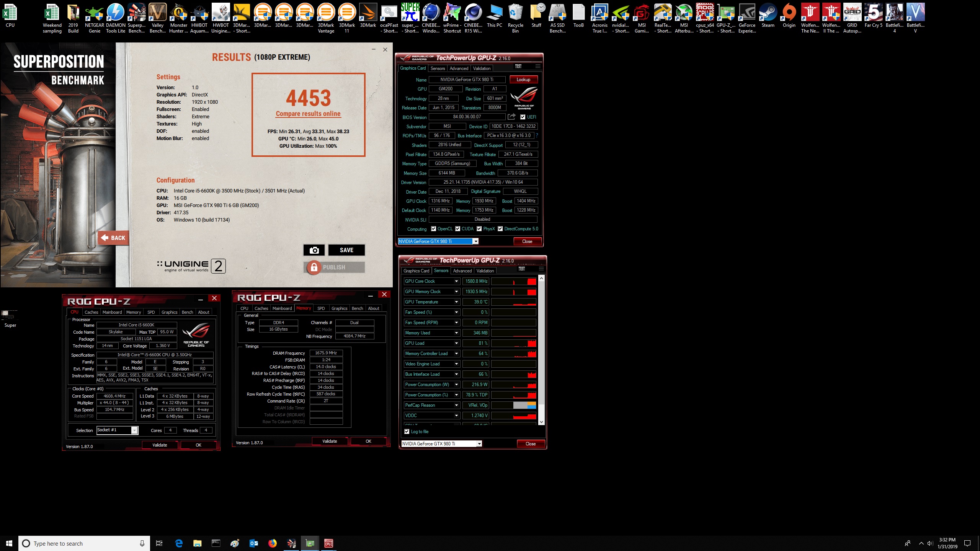Open the MSI Afterburner desktop shortcut
The width and height of the screenshot is (980, 551).
tap(684, 18)
